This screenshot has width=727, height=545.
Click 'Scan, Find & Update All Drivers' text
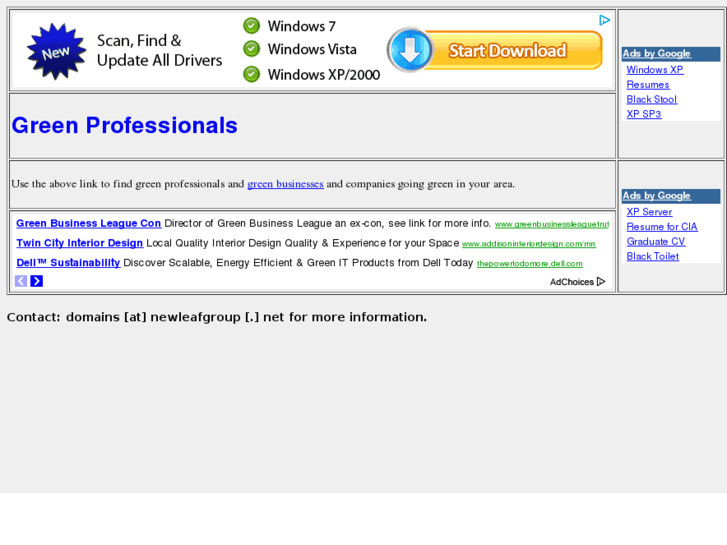click(x=159, y=51)
